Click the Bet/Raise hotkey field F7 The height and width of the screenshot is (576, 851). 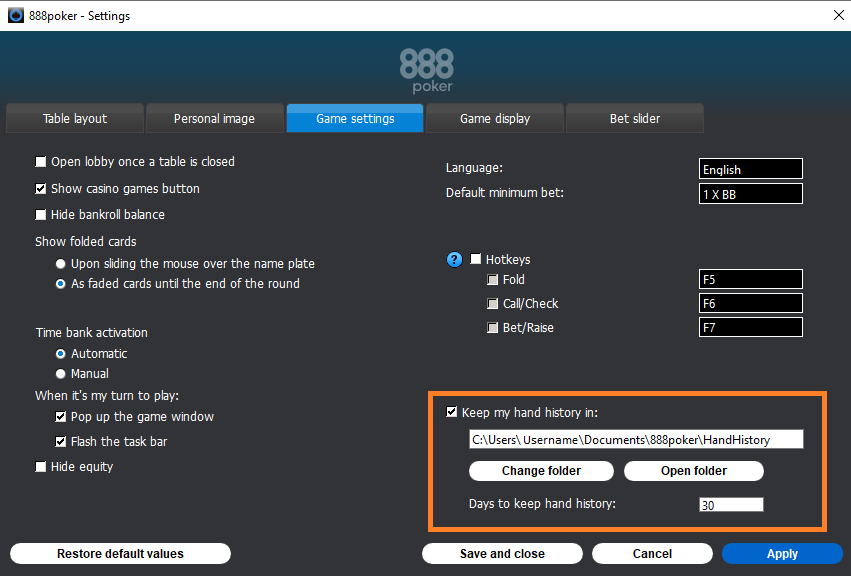pos(751,327)
